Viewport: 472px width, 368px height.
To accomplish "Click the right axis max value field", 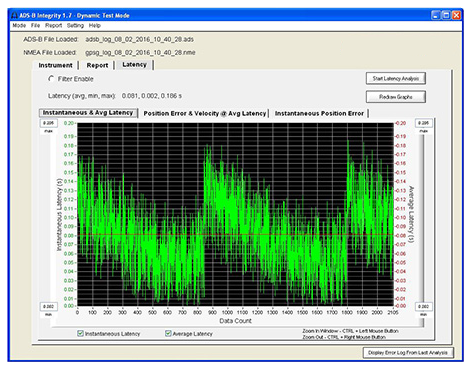I will click(x=424, y=123).
